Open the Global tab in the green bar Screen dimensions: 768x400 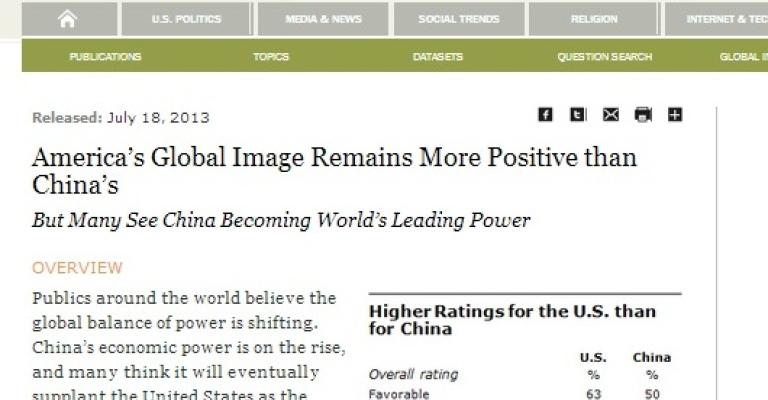(x=742, y=57)
